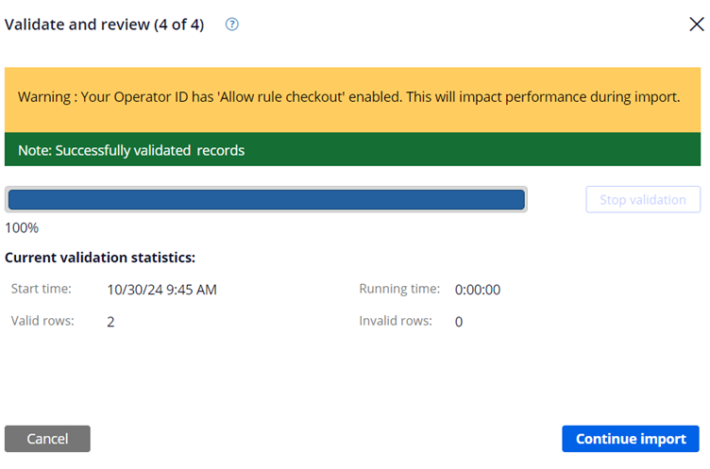Click the Start time label
This screenshot has width=710, height=469.
point(41,289)
